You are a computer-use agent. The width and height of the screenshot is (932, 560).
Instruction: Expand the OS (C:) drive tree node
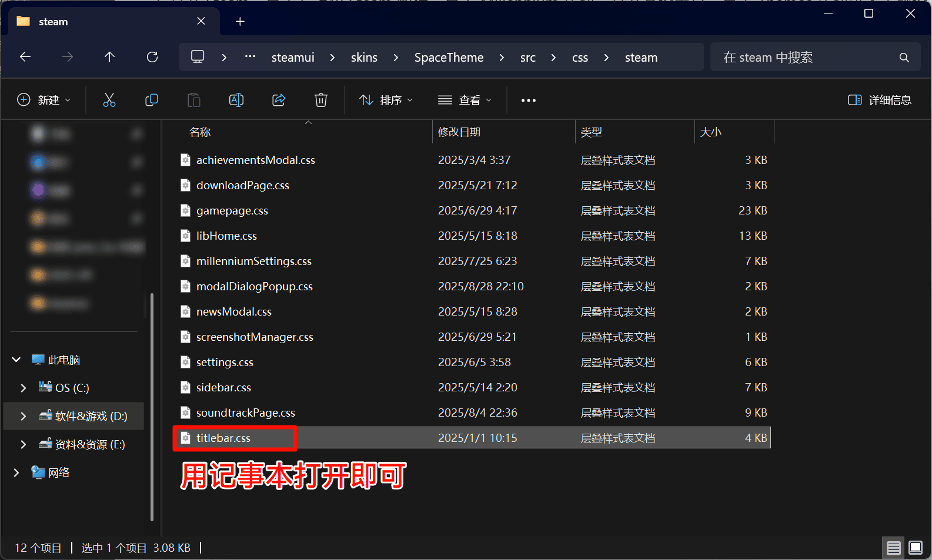[x=24, y=388]
